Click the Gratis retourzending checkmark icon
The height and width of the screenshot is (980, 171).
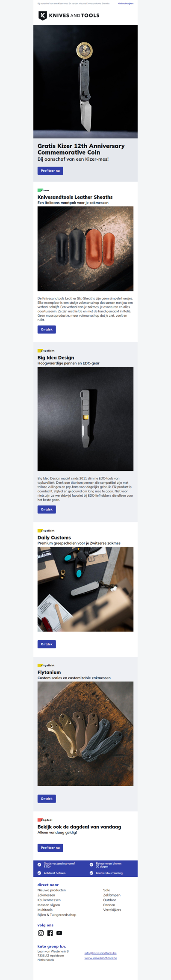pos(91,873)
